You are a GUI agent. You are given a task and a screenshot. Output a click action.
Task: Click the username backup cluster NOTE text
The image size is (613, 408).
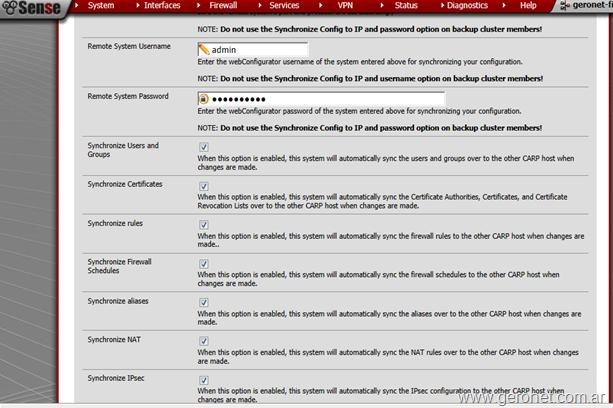(x=370, y=79)
